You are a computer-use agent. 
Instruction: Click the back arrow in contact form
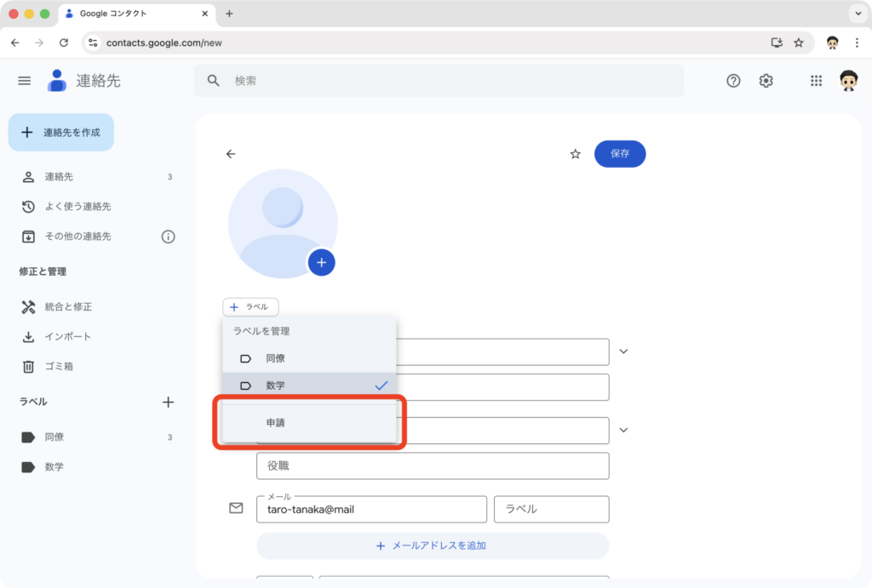pos(231,154)
